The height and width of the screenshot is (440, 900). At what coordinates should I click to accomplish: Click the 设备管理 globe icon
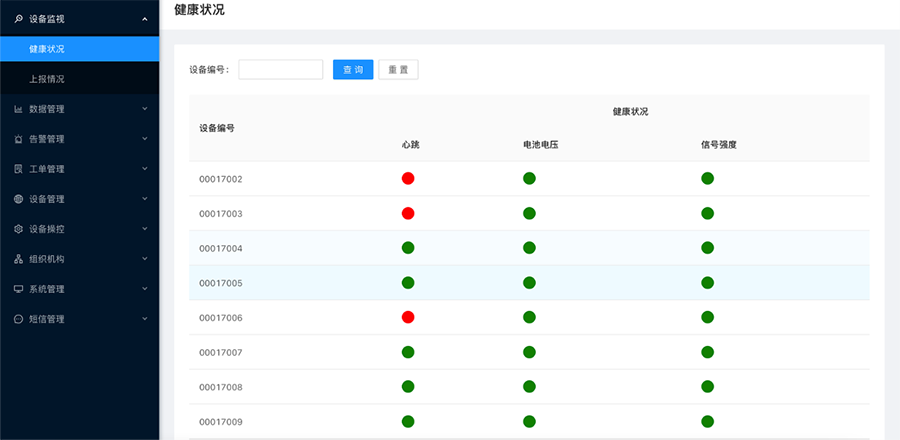(x=18, y=199)
